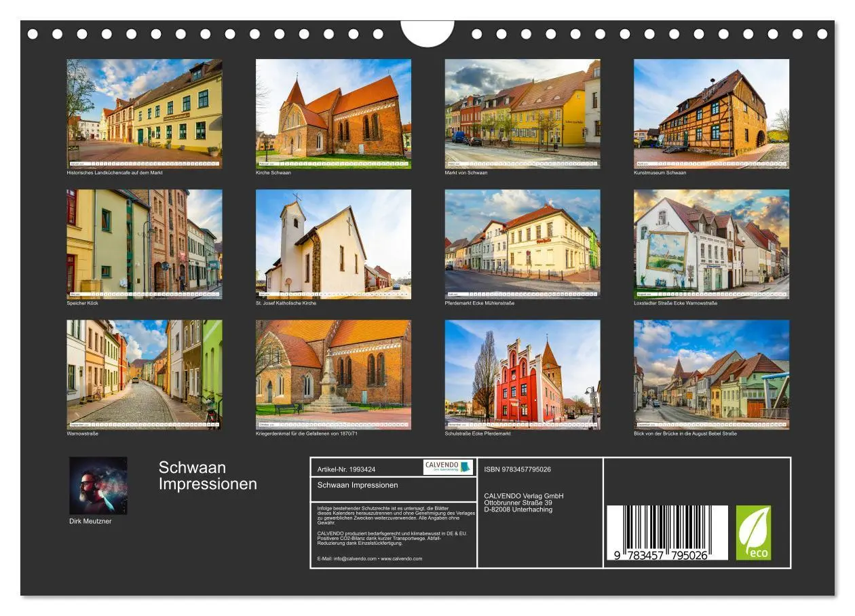Screen dimensions: 855x616
Task: Click the 'CALVENDO Verlag GmbH' address line
Action: coord(524,496)
